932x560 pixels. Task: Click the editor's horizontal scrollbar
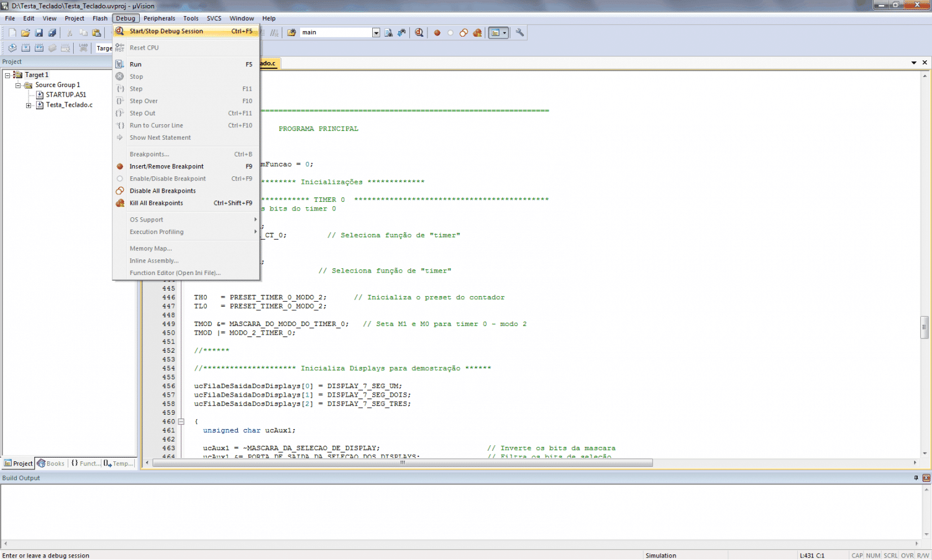pos(402,463)
